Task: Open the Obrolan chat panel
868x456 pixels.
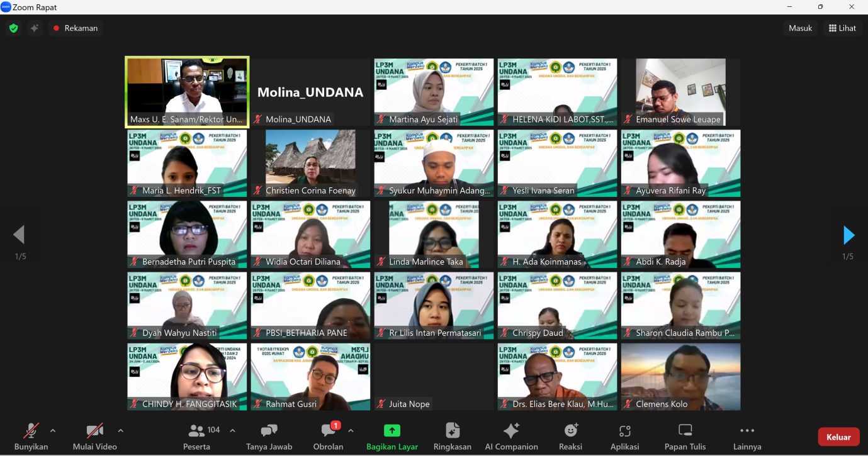Action: click(x=328, y=437)
